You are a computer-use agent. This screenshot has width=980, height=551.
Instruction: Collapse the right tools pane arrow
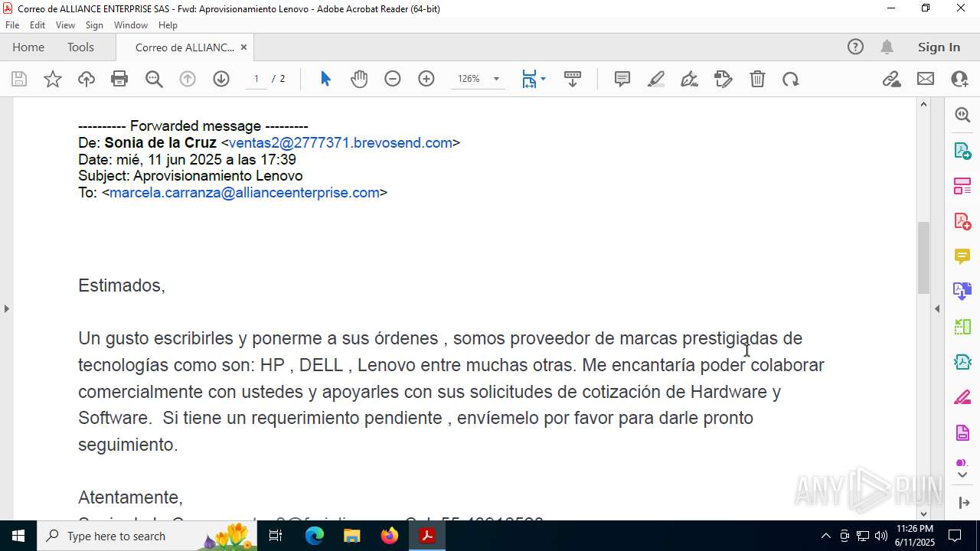coord(937,308)
